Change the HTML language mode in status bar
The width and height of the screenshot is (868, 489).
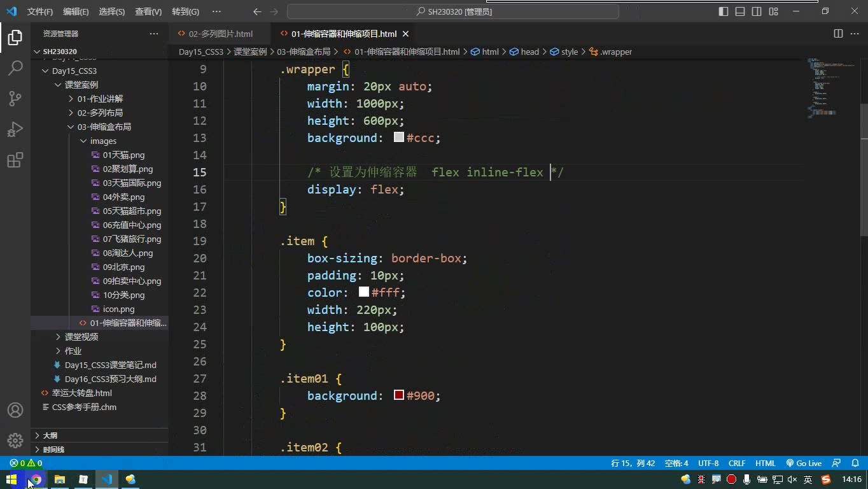pos(765,464)
